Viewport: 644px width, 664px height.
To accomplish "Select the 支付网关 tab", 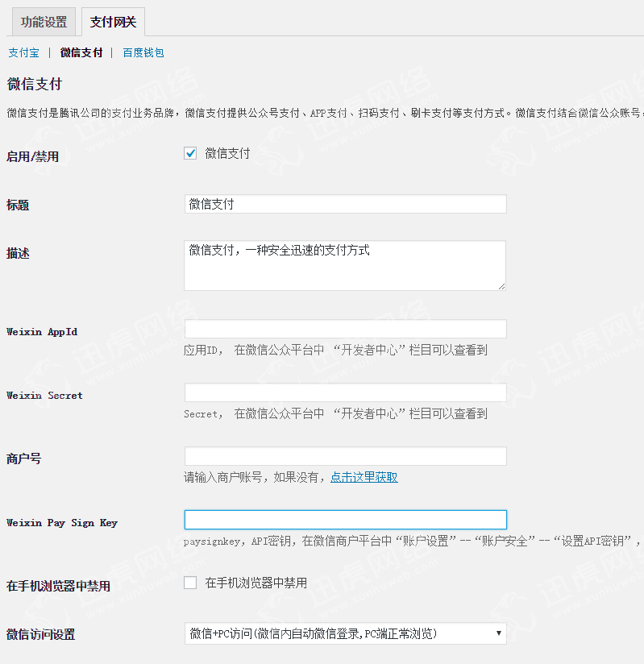I will click(x=113, y=22).
